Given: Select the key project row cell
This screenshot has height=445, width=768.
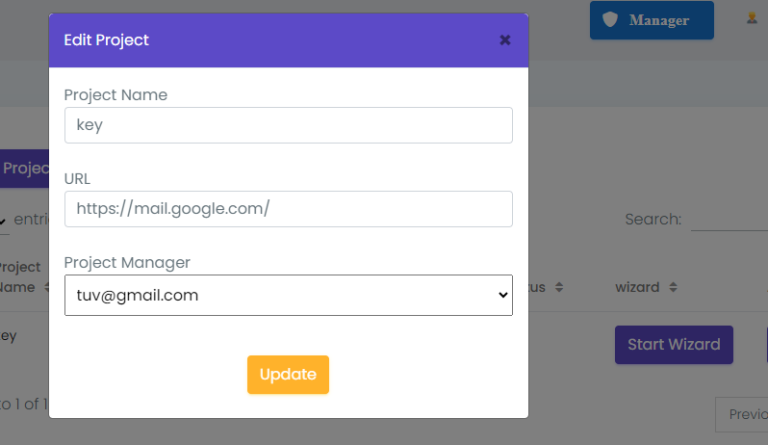Looking at the screenshot, I should click(x=9, y=336).
